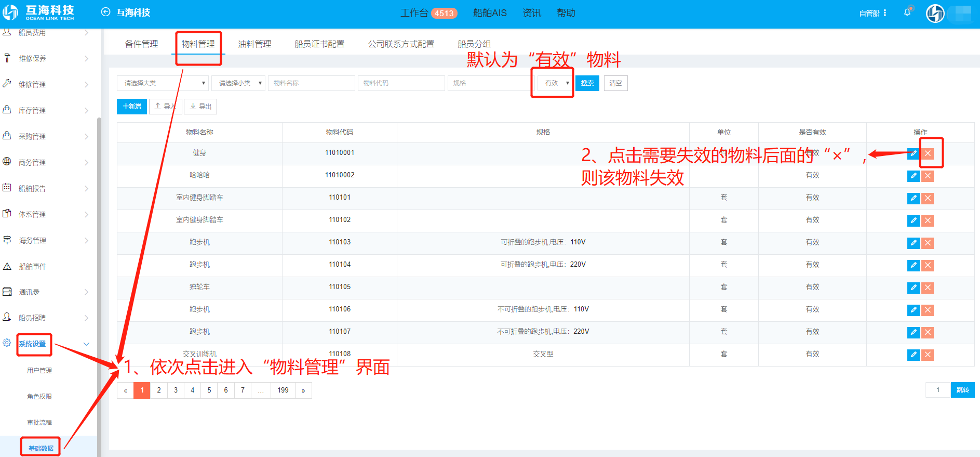Viewport: 980px width, 457px height.
Task: Click the 导出 export button
Action: [x=200, y=106]
